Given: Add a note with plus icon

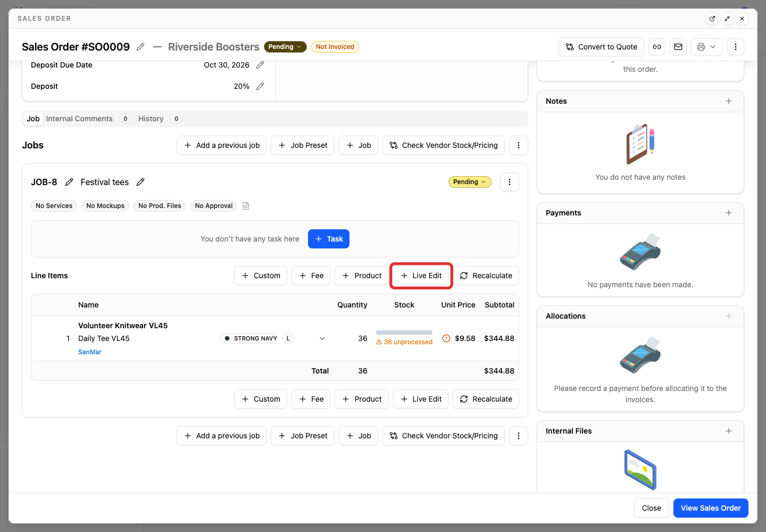Looking at the screenshot, I should pyautogui.click(x=729, y=101).
